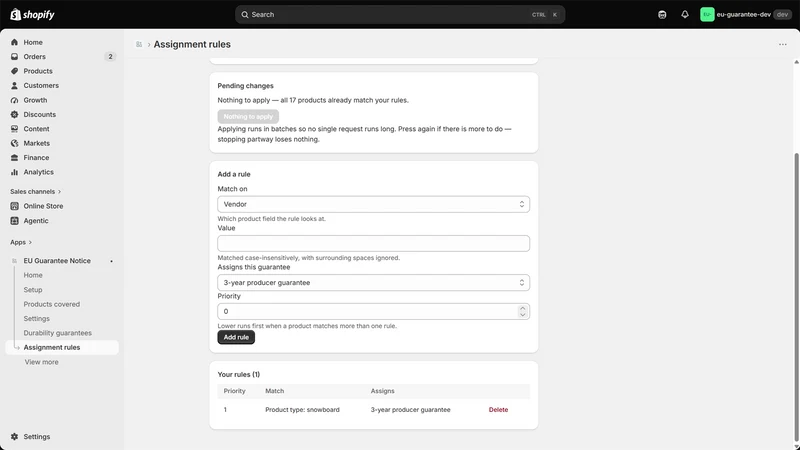Click the Home icon in sidebar

[14, 42]
